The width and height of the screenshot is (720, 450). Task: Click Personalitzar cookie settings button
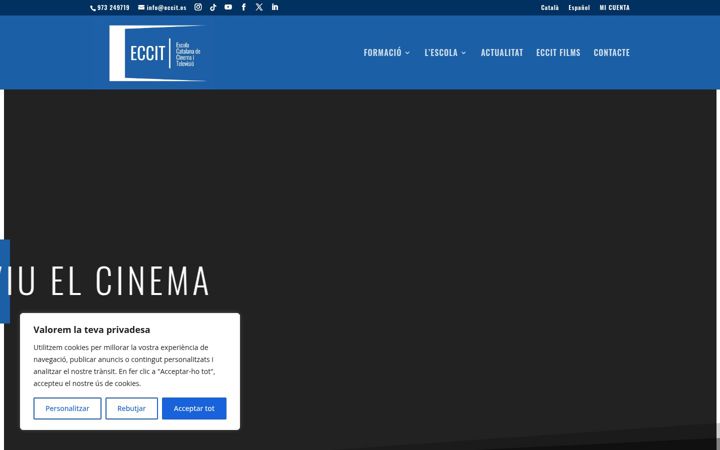(x=67, y=408)
